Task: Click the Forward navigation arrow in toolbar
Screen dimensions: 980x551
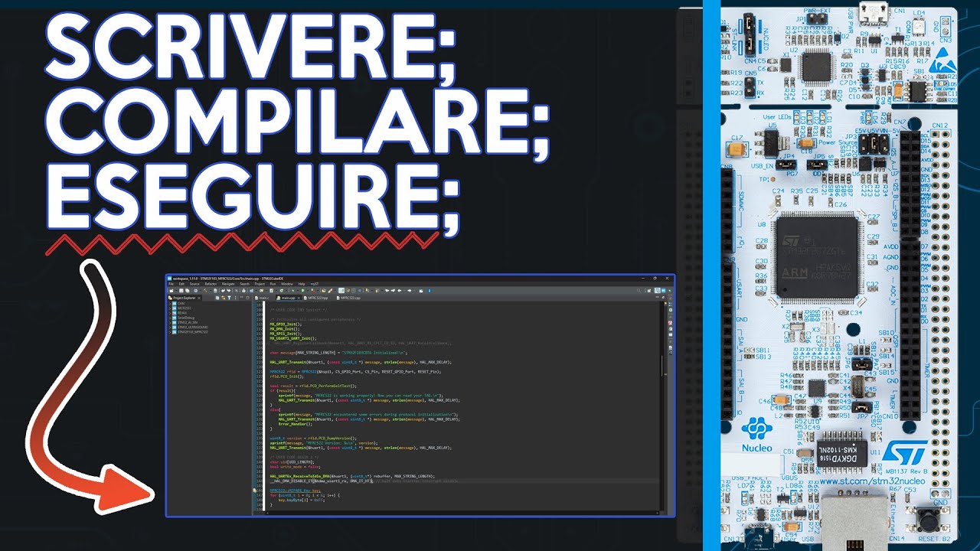Action: click(409, 291)
